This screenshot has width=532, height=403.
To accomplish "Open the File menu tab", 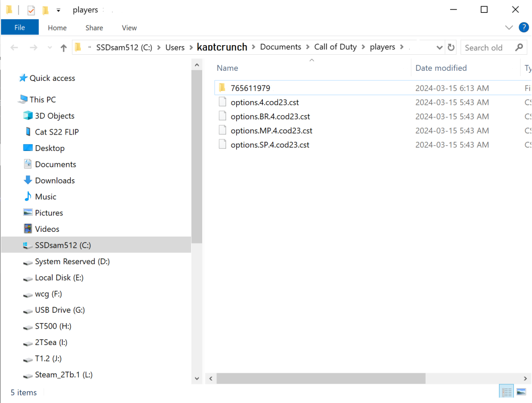I will pyautogui.click(x=20, y=28).
